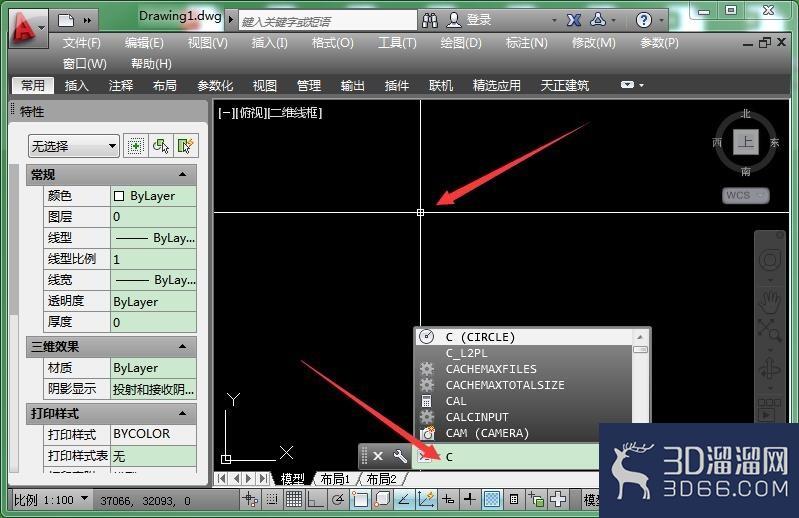Toggle Ortho Mode in status bar
Image resolution: width=799 pixels, height=518 pixels.
coord(315,500)
